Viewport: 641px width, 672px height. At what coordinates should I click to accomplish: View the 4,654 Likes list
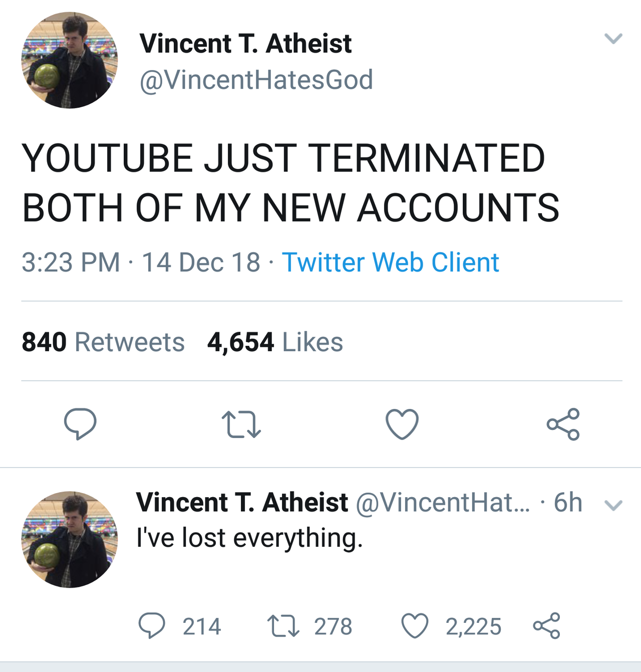[275, 342]
